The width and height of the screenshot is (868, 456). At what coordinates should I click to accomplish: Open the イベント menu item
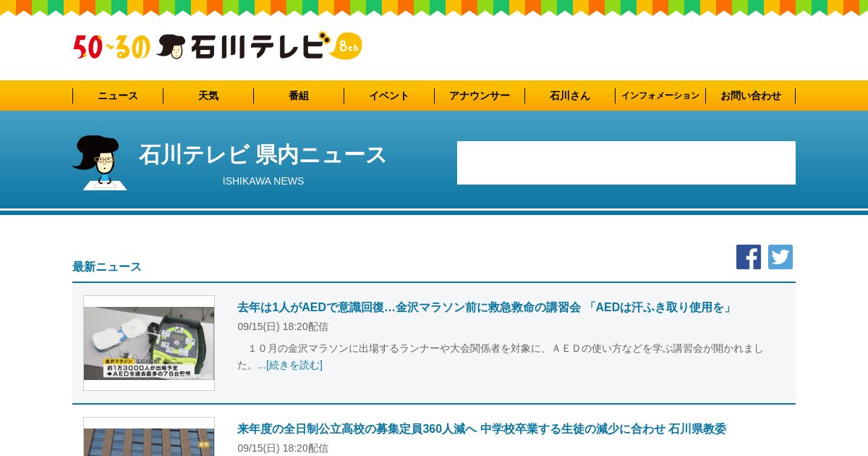coord(389,96)
